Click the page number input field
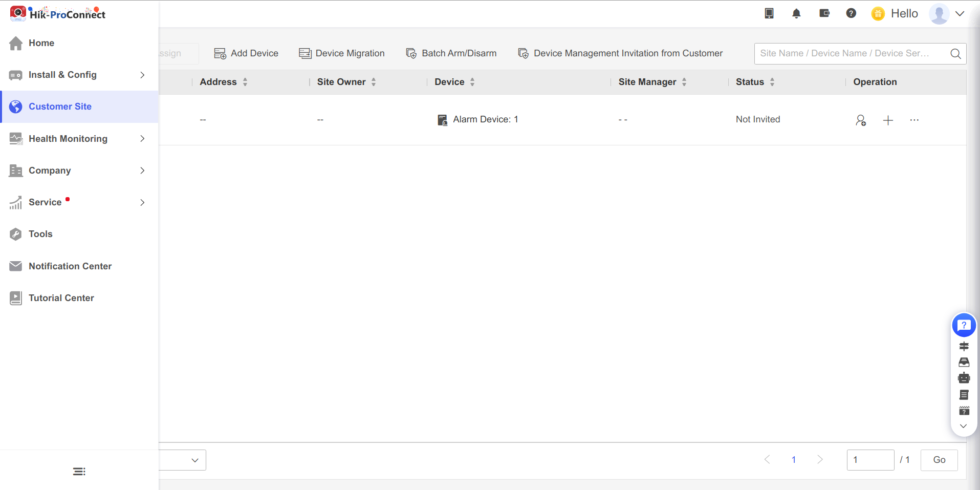The width and height of the screenshot is (980, 490). [x=870, y=460]
